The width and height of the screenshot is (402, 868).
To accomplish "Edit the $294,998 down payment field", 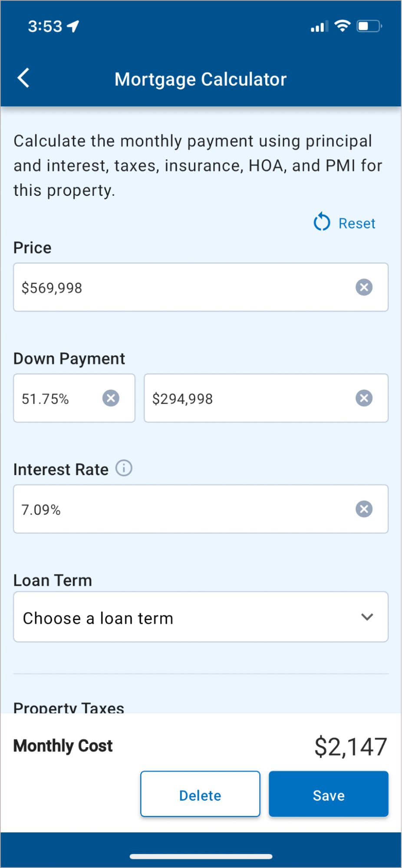I will (247, 399).
